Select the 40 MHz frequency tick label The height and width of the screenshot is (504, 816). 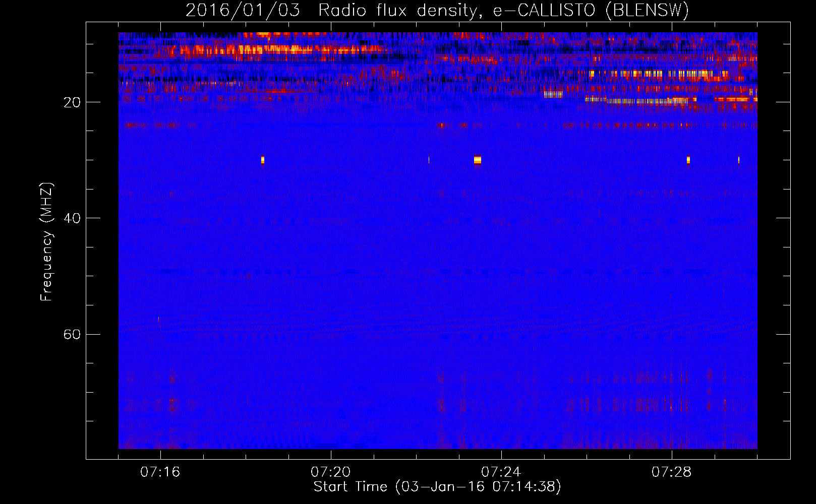click(x=72, y=218)
